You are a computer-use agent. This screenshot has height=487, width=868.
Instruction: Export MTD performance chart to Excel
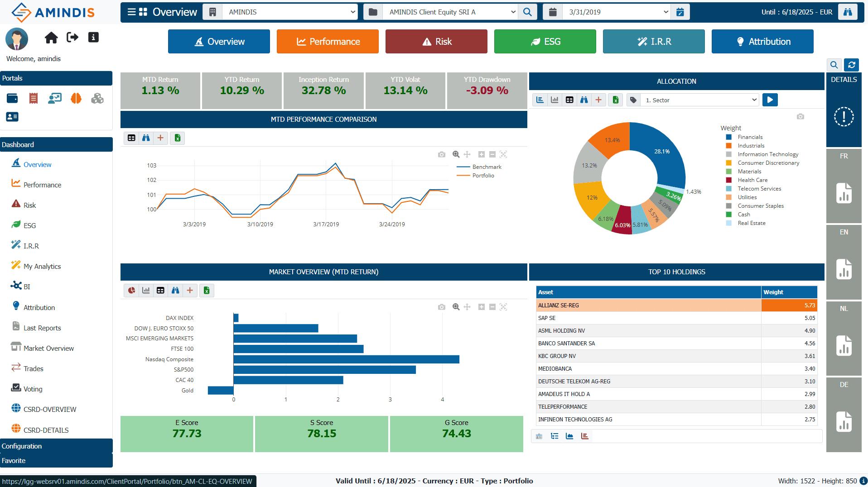[178, 138]
